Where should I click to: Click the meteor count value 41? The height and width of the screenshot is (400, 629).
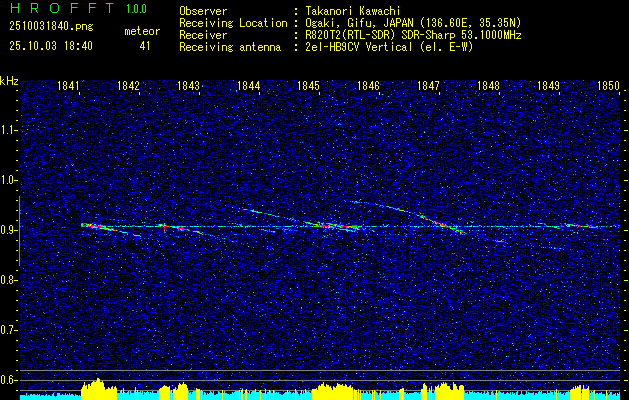145,46
